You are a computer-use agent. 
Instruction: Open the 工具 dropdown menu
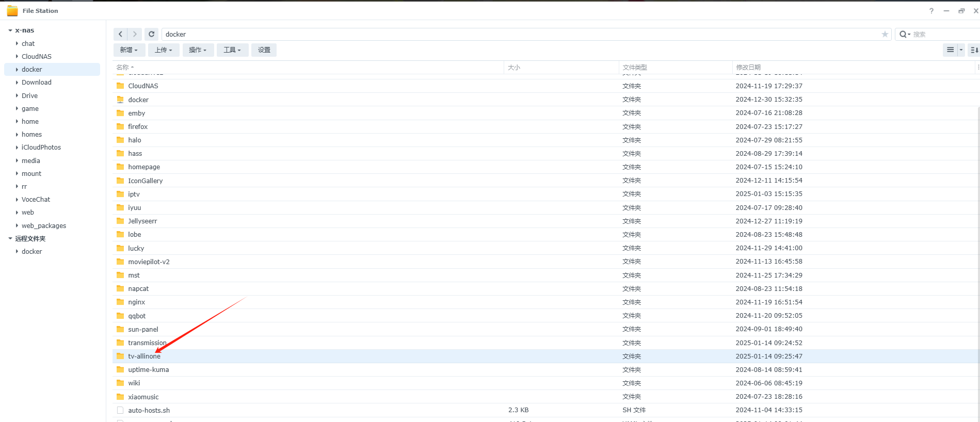232,50
